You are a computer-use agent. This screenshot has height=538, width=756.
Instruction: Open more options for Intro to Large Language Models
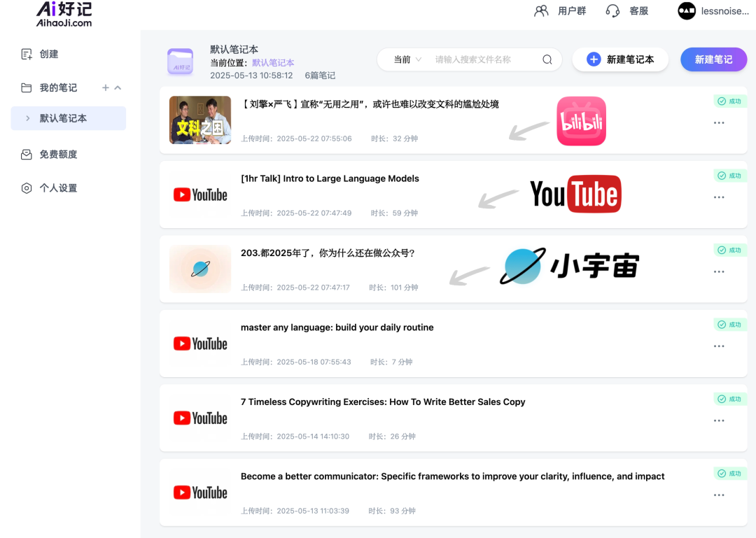point(719,197)
